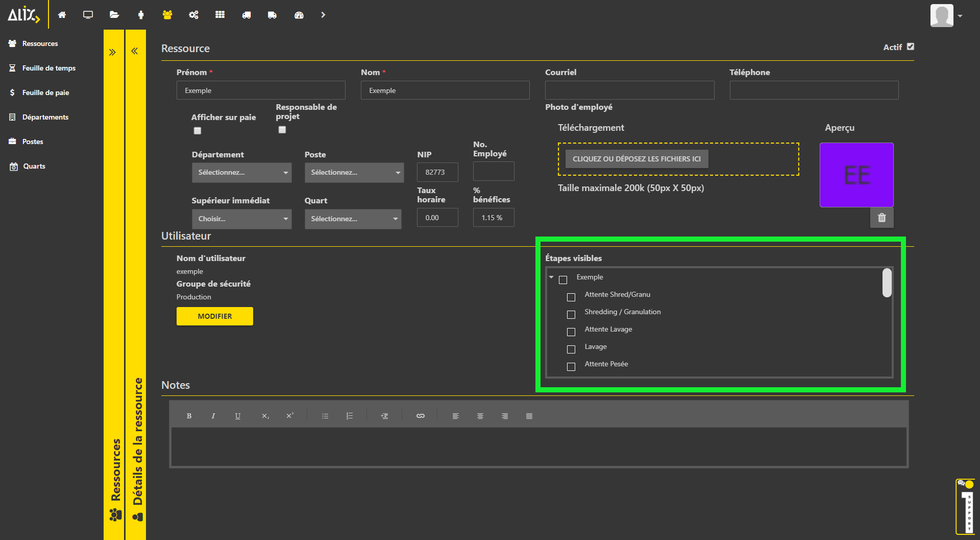980x540 pixels.
Task: Go to Feuille de temps in sidebar
Action: (48, 68)
